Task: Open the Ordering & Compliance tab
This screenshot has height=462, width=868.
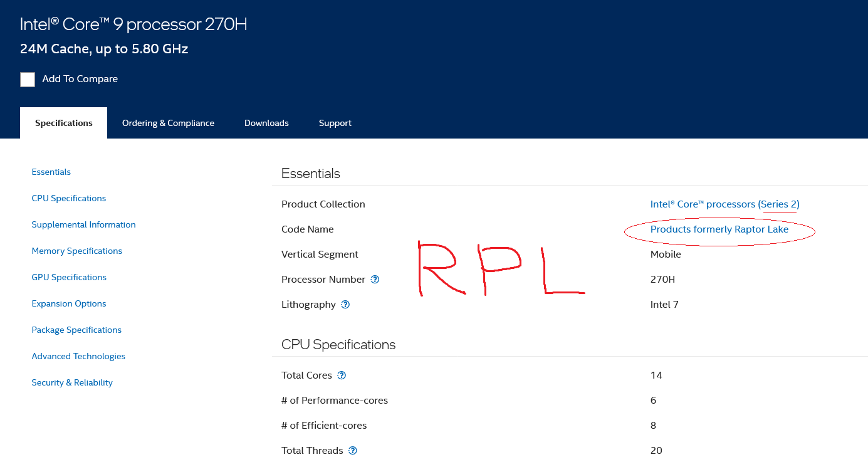Action: tap(168, 123)
